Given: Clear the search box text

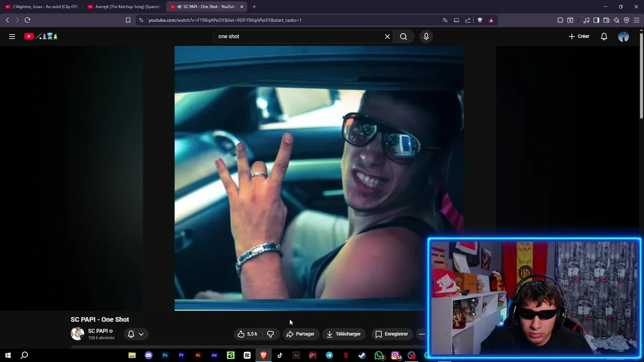Looking at the screenshot, I should 387,36.
